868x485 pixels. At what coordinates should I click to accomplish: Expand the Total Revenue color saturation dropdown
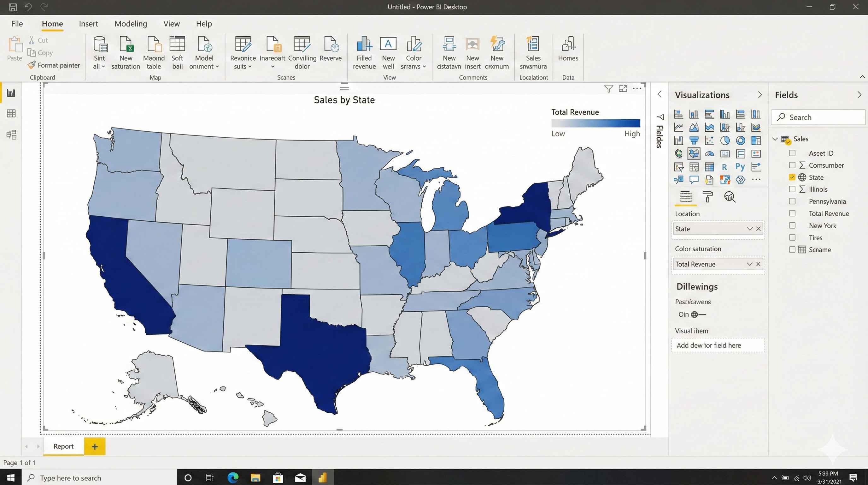(749, 264)
